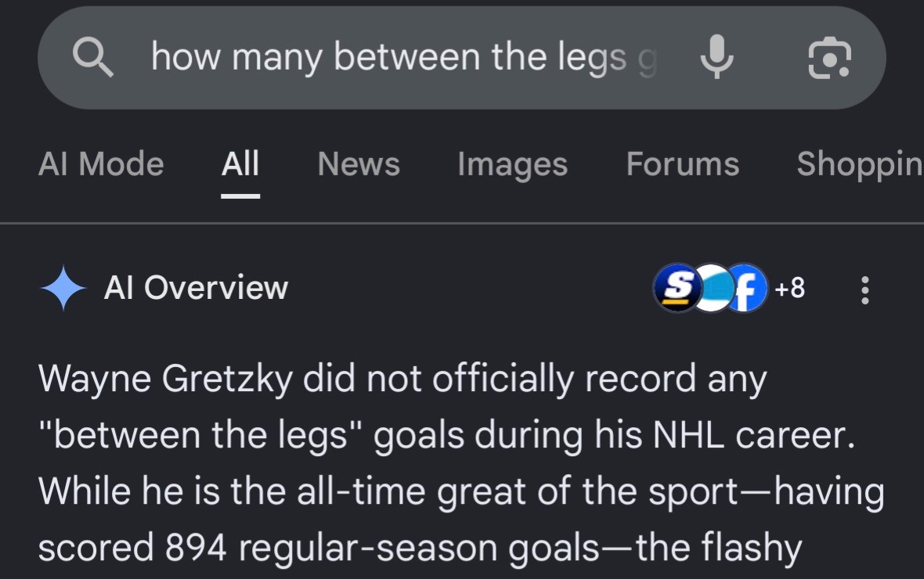The width and height of the screenshot is (924, 579).
Task: Click the magnifying glass search icon
Action: (x=92, y=57)
